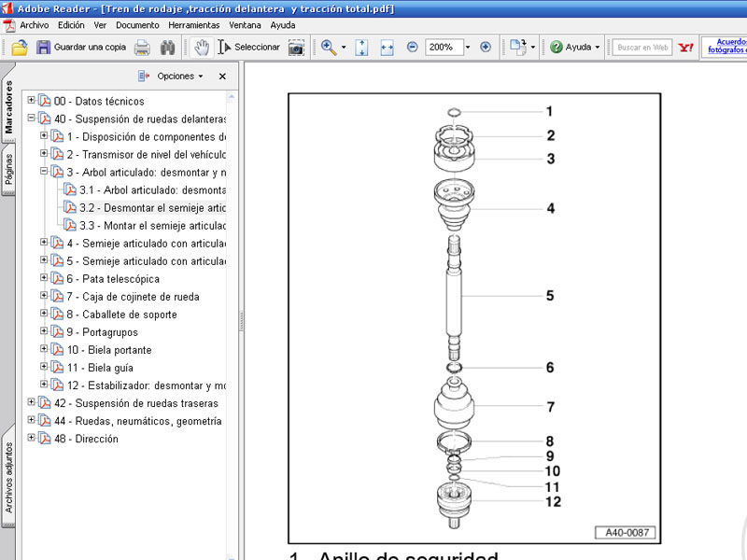Open the Archivo menu
The width and height of the screenshot is (747, 560).
coord(34,25)
